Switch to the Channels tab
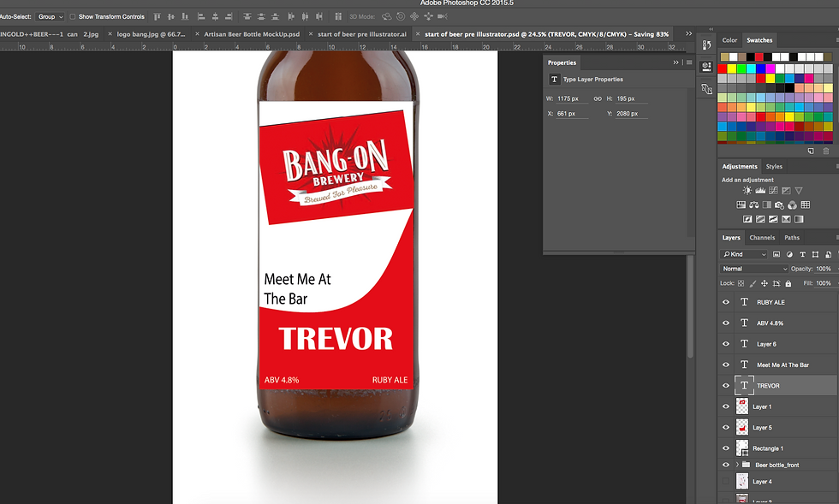 click(x=762, y=238)
